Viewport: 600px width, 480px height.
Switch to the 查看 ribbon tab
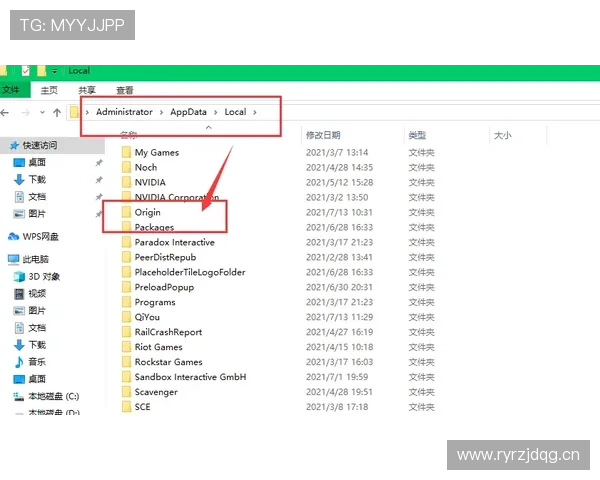tap(125, 90)
